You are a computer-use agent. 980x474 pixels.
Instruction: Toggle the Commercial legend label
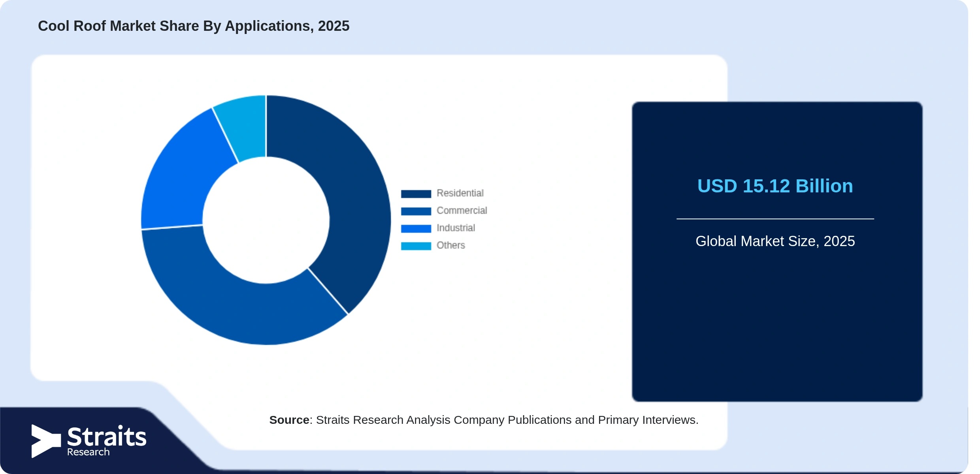(462, 211)
